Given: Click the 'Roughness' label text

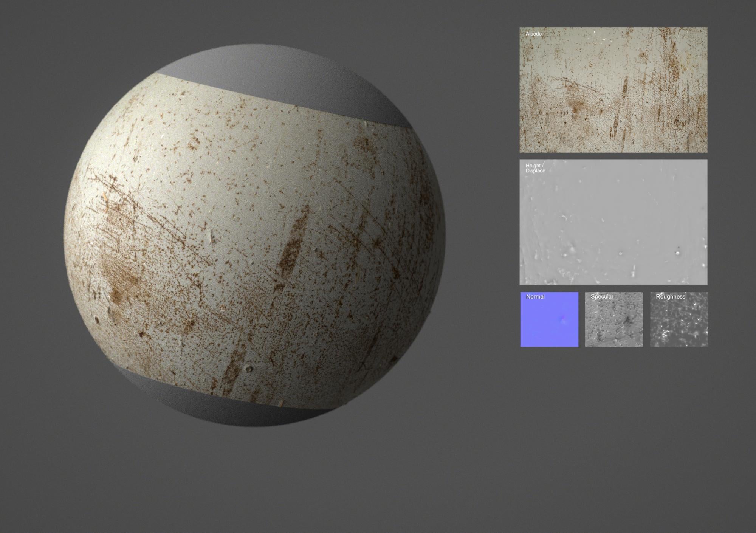Looking at the screenshot, I should [x=670, y=297].
